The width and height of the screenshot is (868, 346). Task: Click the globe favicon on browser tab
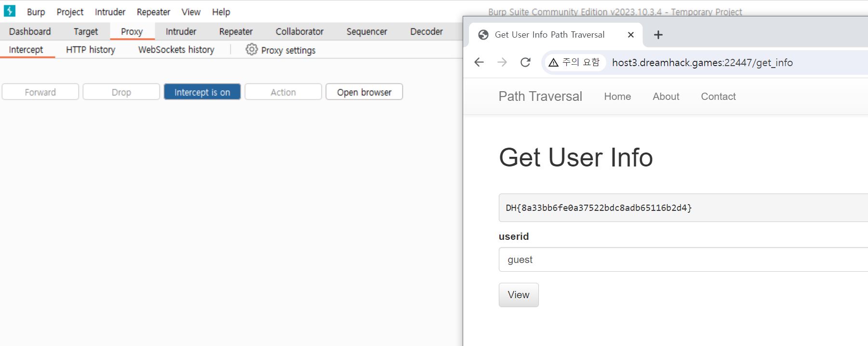click(483, 35)
